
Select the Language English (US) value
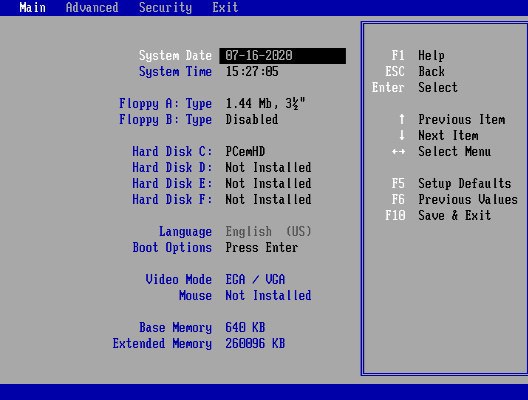(268, 232)
